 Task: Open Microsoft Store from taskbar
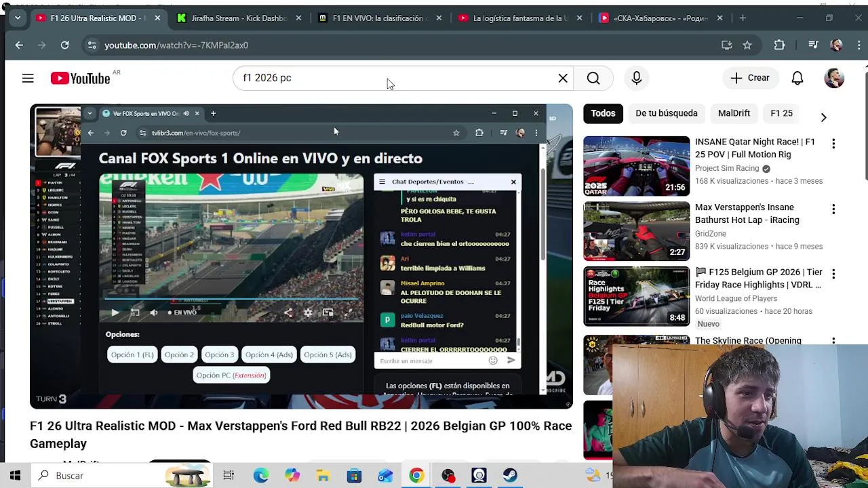coord(354,476)
